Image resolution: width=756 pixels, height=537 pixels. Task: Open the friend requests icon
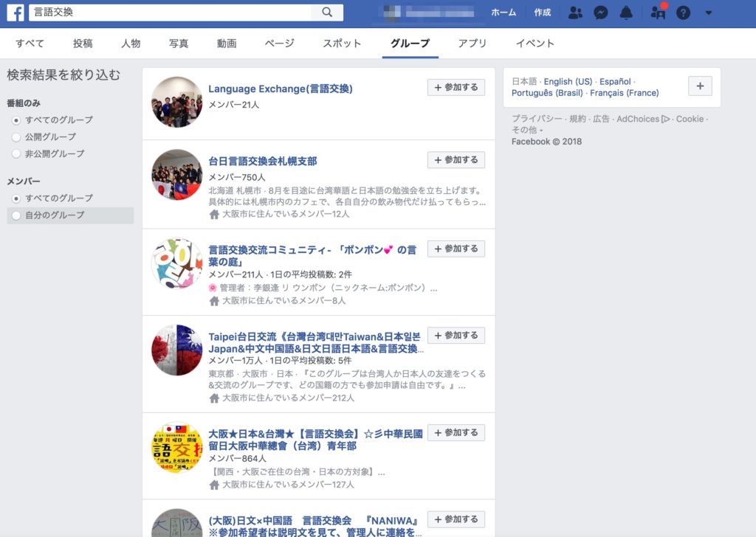click(x=574, y=13)
